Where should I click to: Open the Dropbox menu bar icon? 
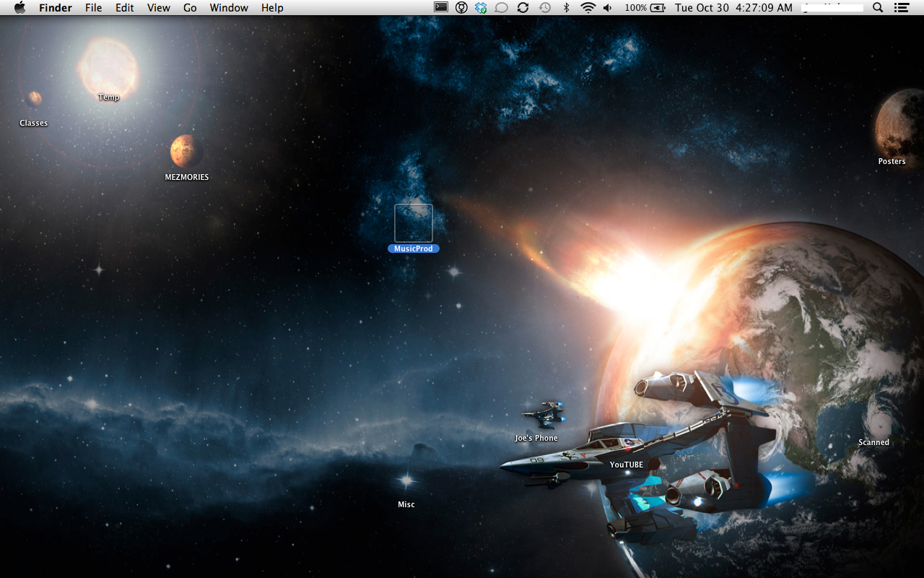click(481, 7)
